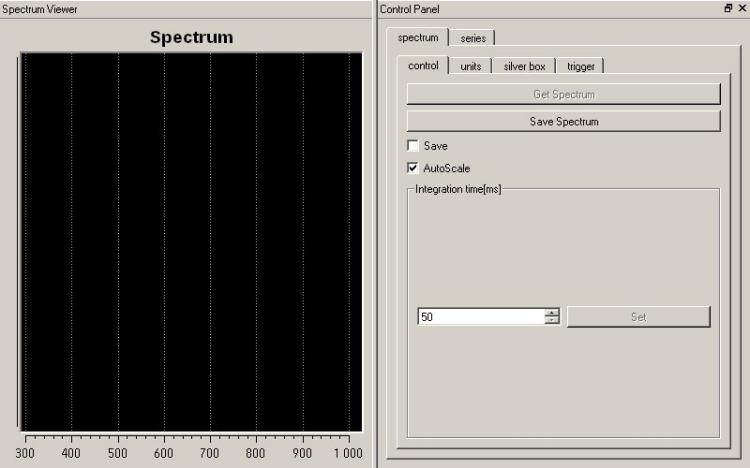Focus the integration time input field
750x468 pixels.
(481, 316)
